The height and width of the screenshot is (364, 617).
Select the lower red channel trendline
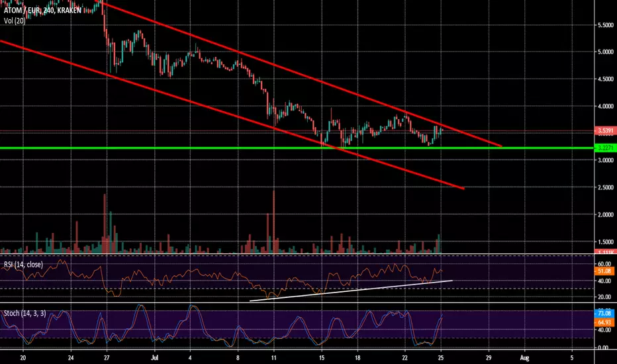point(232,114)
